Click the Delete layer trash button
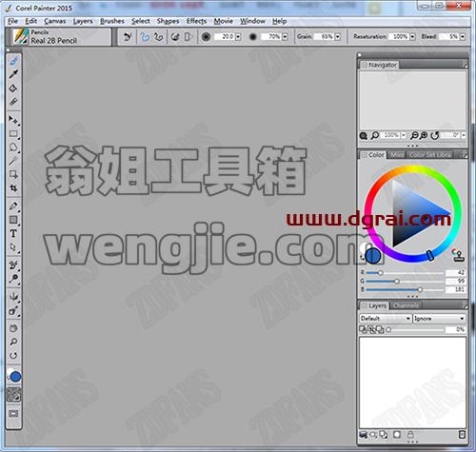This screenshot has height=452, width=476. [x=462, y=434]
